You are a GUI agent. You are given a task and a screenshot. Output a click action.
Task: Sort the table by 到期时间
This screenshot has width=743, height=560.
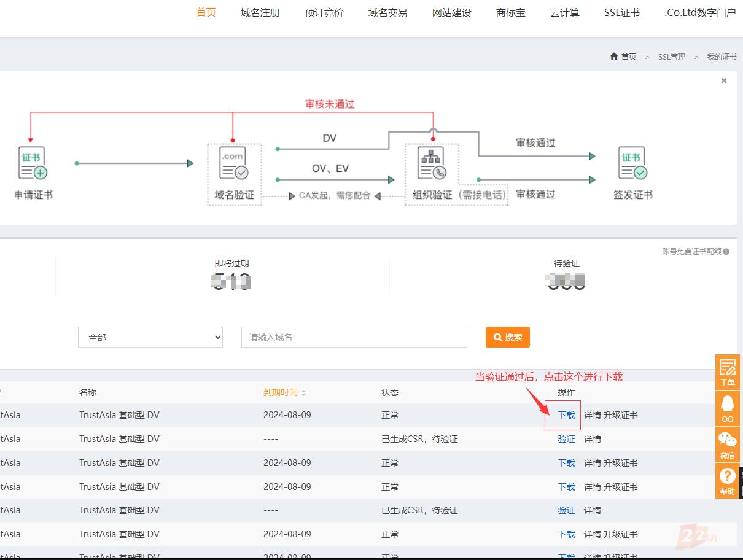coord(279,392)
